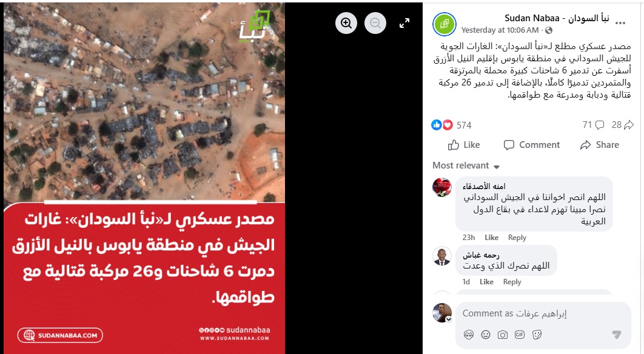
Task: Click the zoom out magnifier icon
Action: [375, 23]
